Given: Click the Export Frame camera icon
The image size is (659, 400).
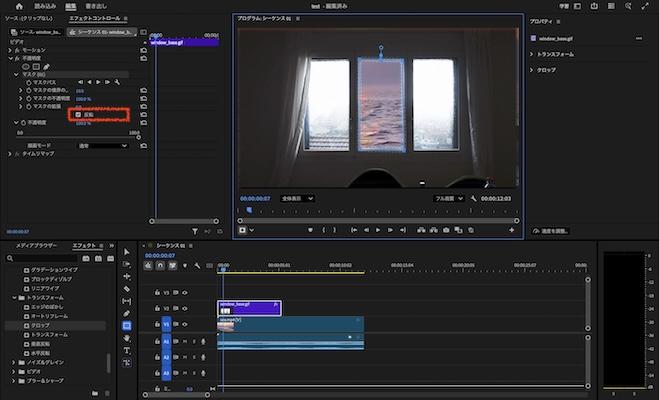Looking at the screenshot, I should coord(445,230).
